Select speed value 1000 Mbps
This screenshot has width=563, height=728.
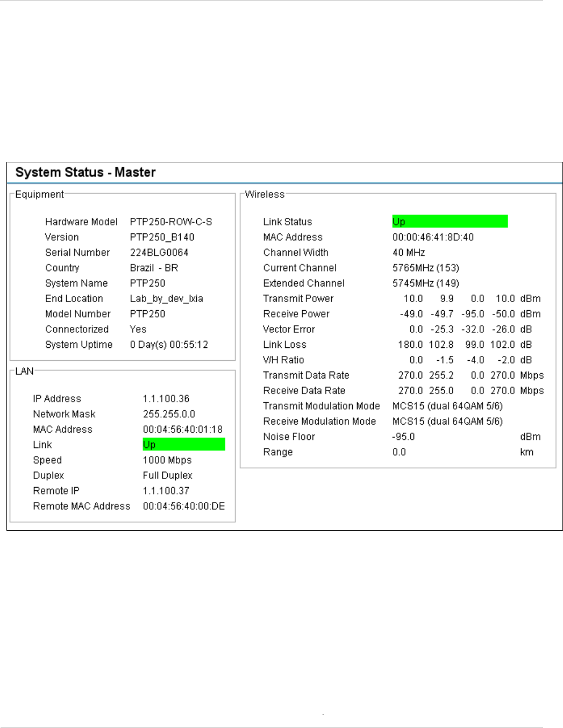[167, 460]
